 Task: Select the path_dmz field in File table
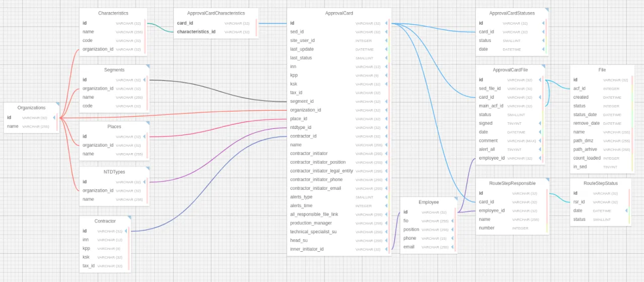coord(584,141)
